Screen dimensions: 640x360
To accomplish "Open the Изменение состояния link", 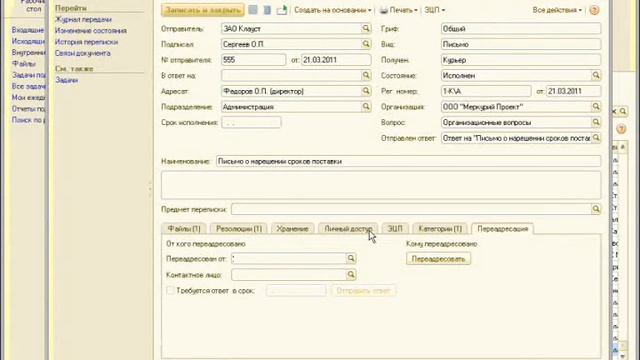I will click(91, 31).
